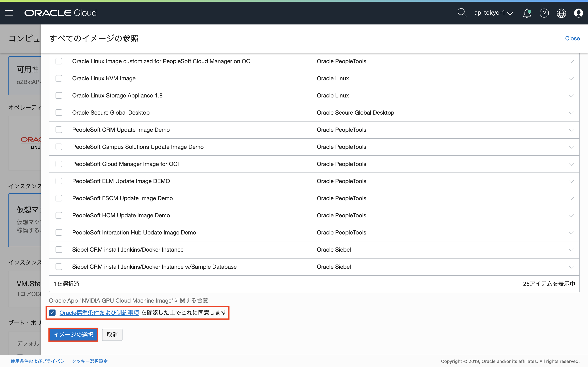The width and height of the screenshot is (588, 367).
Task: Uncheck the Oracle standard terms agreement checkbox
Action: [x=52, y=313]
